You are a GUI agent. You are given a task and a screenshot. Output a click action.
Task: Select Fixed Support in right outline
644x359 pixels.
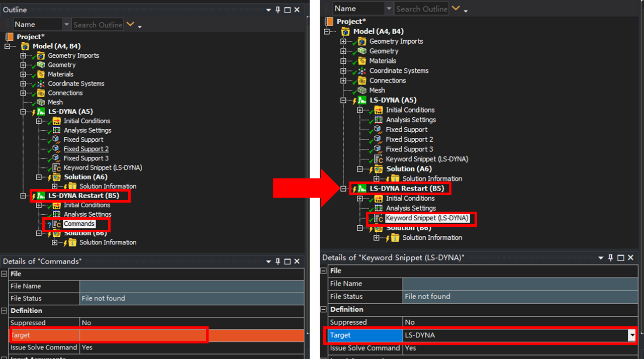point(406,130)
